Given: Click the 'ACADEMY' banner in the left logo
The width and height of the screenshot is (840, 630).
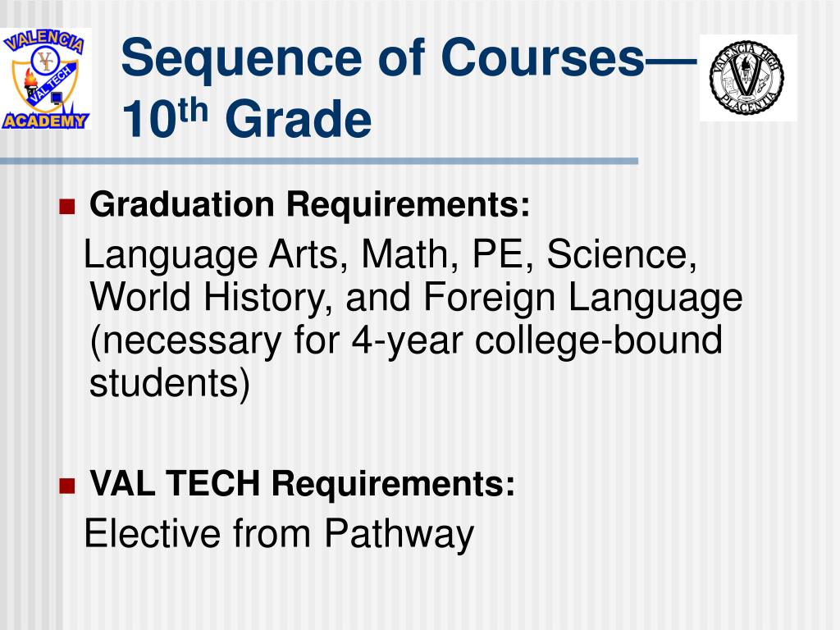Looking at the screenshot, I should point(45,121).
